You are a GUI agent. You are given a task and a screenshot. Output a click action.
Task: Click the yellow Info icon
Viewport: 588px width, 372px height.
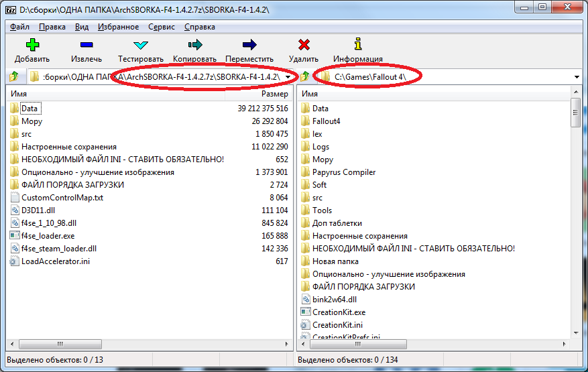coord(357,46)
